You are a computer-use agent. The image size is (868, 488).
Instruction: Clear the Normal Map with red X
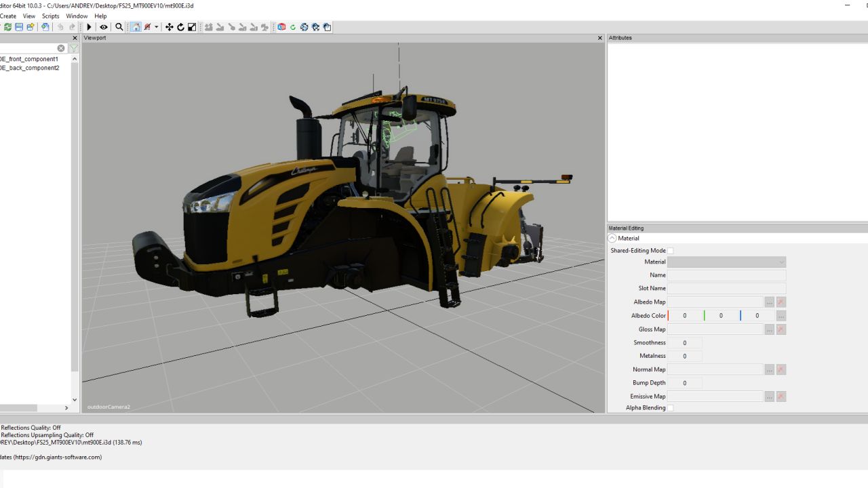(x=781, y=369)
